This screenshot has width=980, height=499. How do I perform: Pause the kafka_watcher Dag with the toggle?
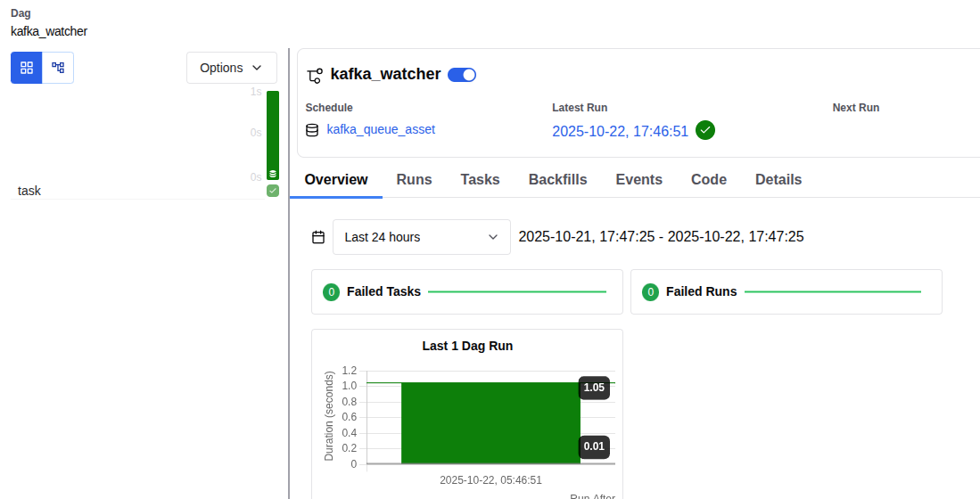462,75
